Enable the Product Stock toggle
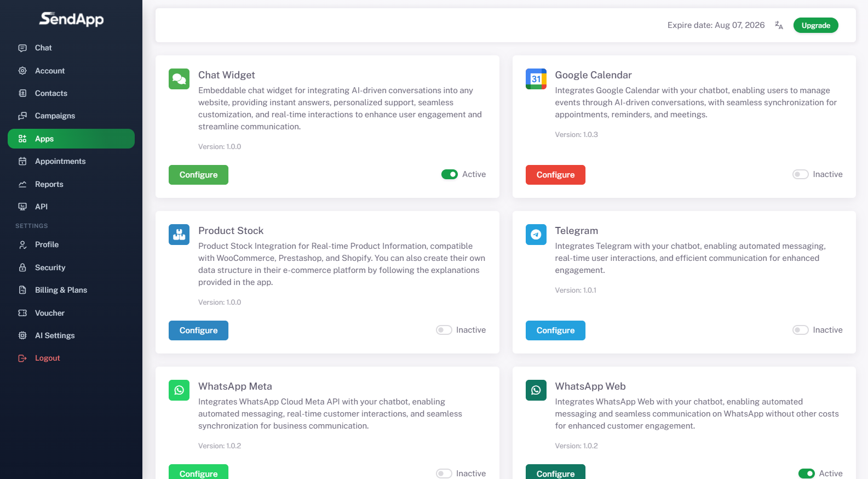Viewport: 868px width, 479px height. click(x=444, y=330)
